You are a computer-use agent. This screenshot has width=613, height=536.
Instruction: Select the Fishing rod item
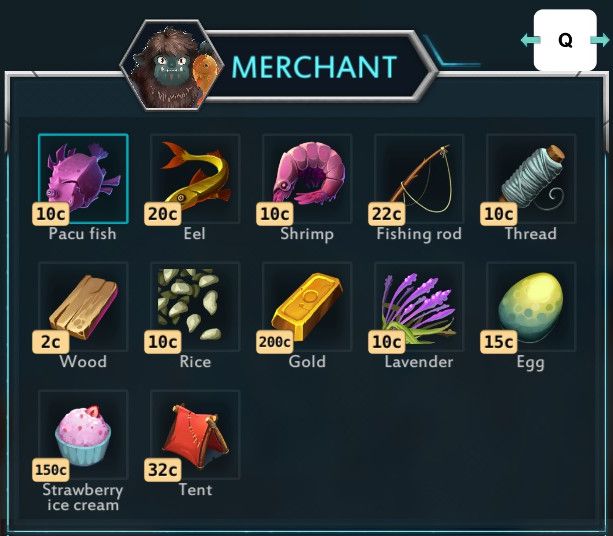coord(419,179)
